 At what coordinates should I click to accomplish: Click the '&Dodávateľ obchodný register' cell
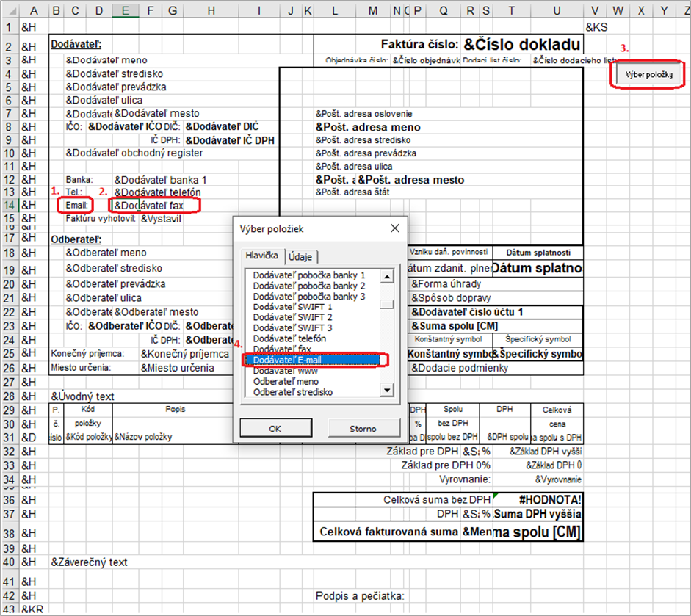pyautogui.click(x=134, y=153)
